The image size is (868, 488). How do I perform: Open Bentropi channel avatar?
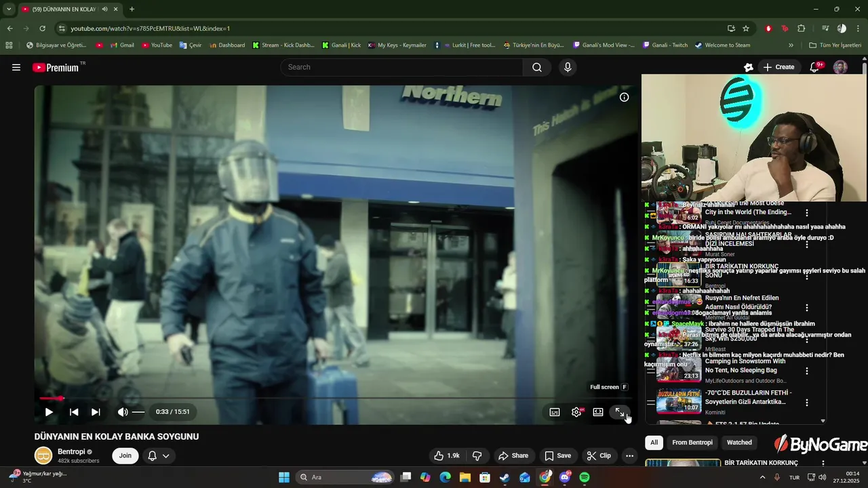tap(43, 455)
